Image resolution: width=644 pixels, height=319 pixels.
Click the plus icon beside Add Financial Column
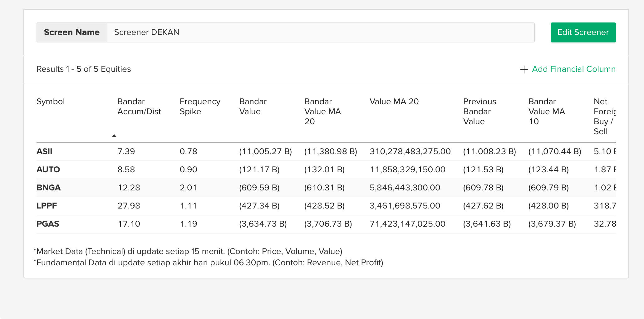tap(524, 69)
